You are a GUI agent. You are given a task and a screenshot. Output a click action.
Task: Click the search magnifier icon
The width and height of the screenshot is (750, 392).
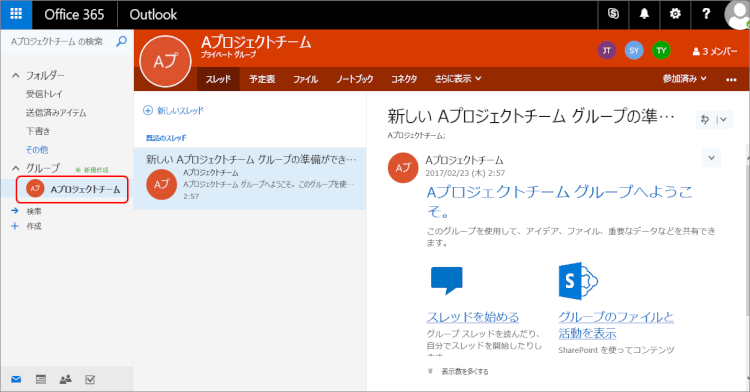121,41
